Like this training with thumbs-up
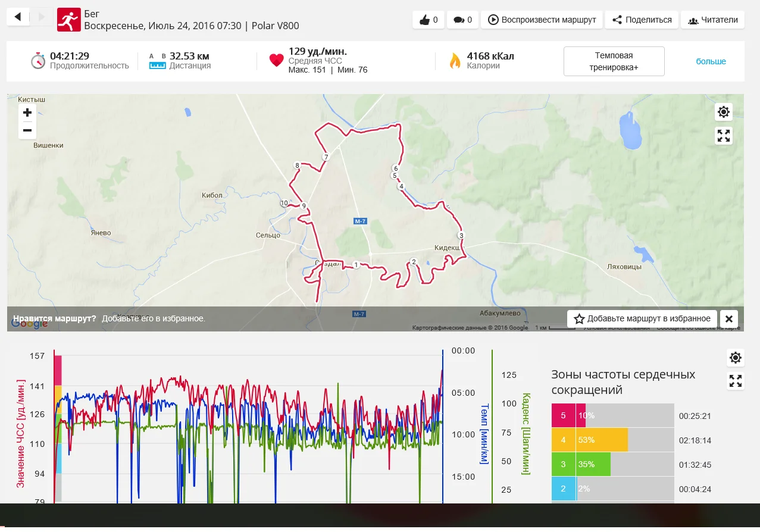Image resolution: width=760 pixels, height=532 pixels. click(x=429, y=20)
